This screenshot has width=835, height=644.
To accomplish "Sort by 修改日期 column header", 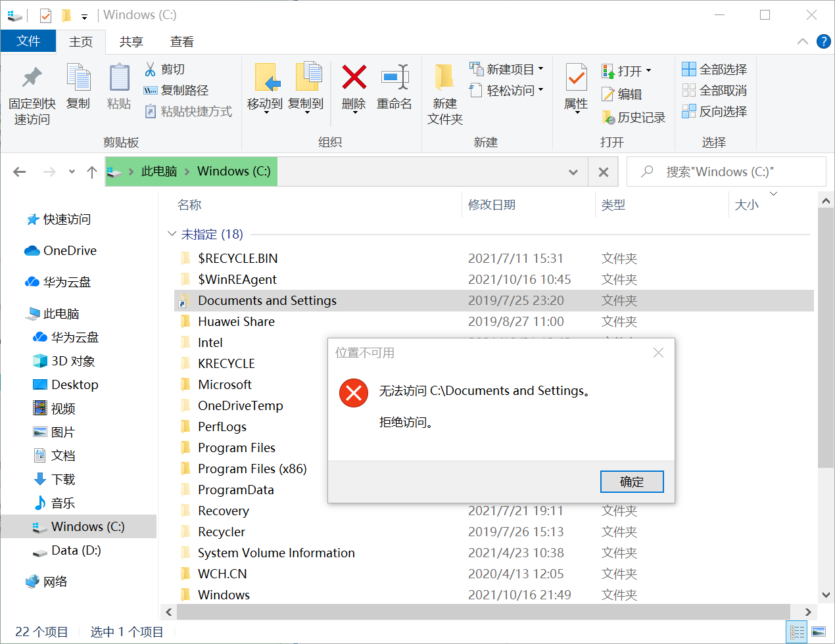I will [x=492, y=205].
